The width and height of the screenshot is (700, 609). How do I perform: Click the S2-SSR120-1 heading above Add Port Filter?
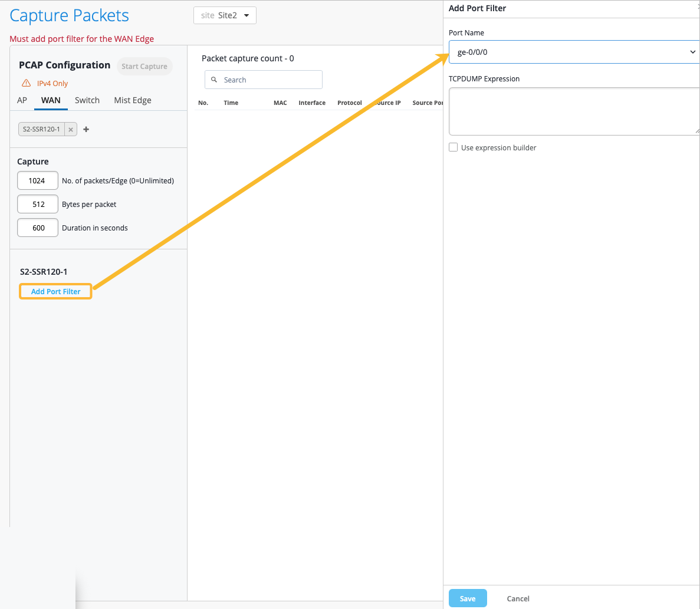[x=44, y=272]
